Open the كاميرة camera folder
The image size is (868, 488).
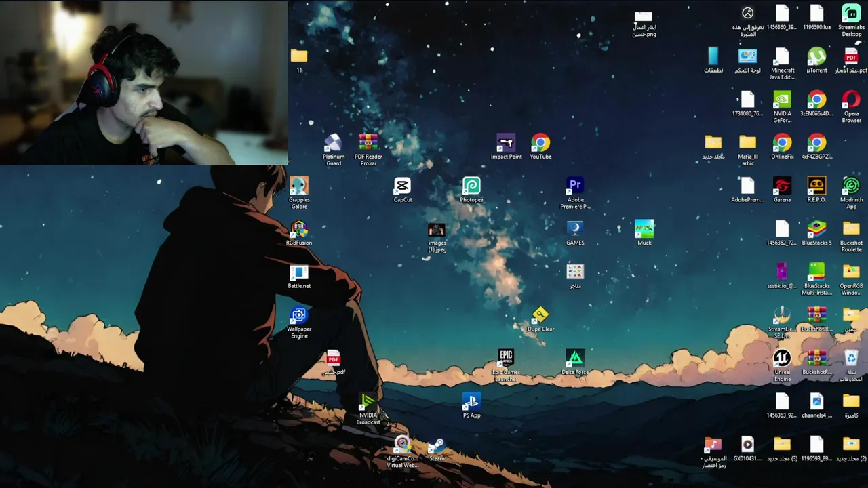[851, 406]
